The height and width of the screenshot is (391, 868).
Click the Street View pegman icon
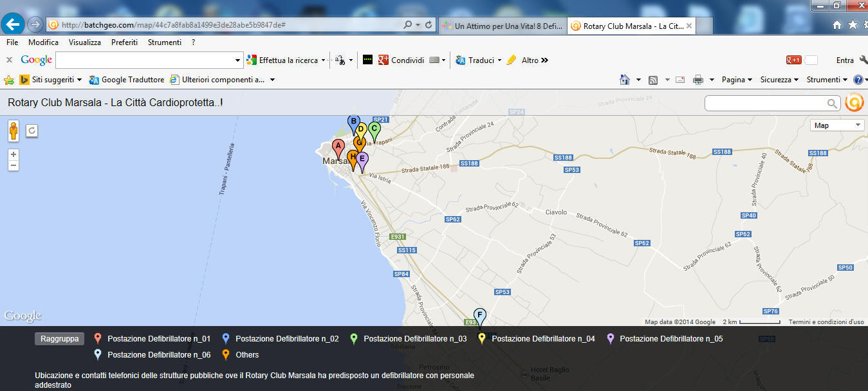(x=14, y=131)
